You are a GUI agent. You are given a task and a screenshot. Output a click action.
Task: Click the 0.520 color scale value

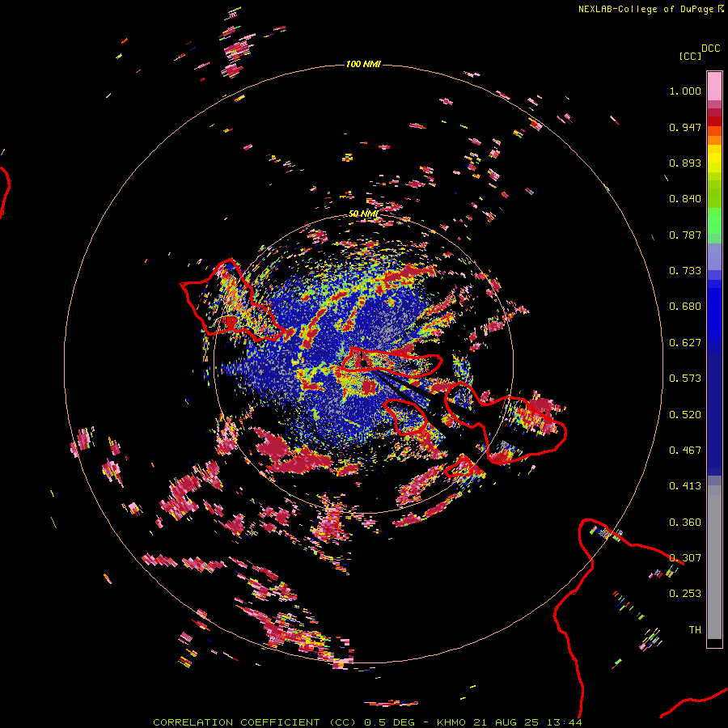[685, 415]
